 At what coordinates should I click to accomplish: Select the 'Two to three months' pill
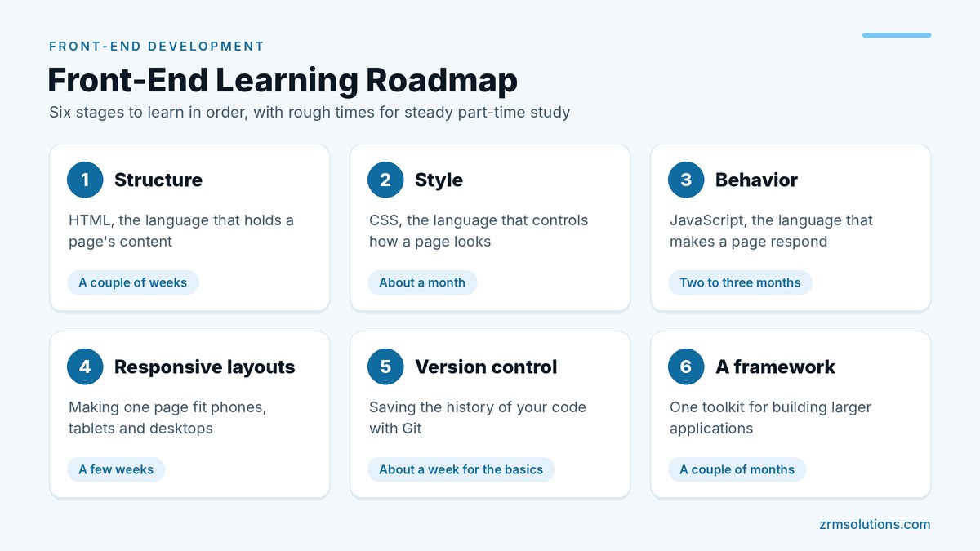tap(740, 282)
